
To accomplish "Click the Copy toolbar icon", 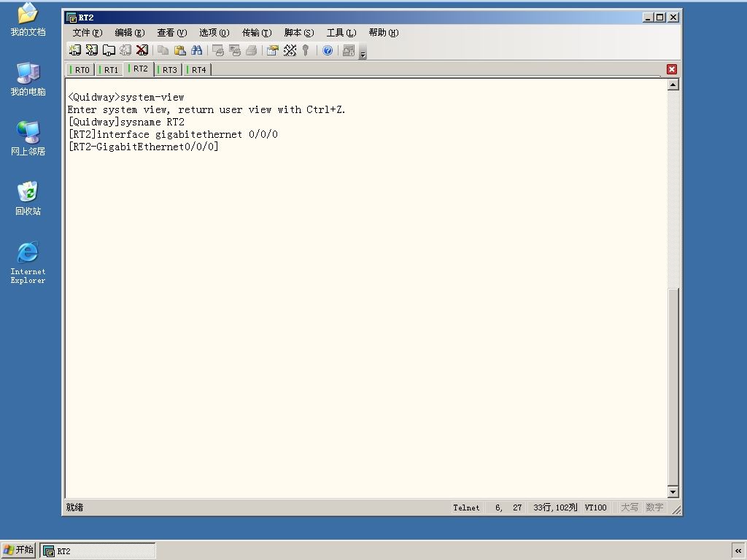I will pyautogui.click(x=163, y=50).
